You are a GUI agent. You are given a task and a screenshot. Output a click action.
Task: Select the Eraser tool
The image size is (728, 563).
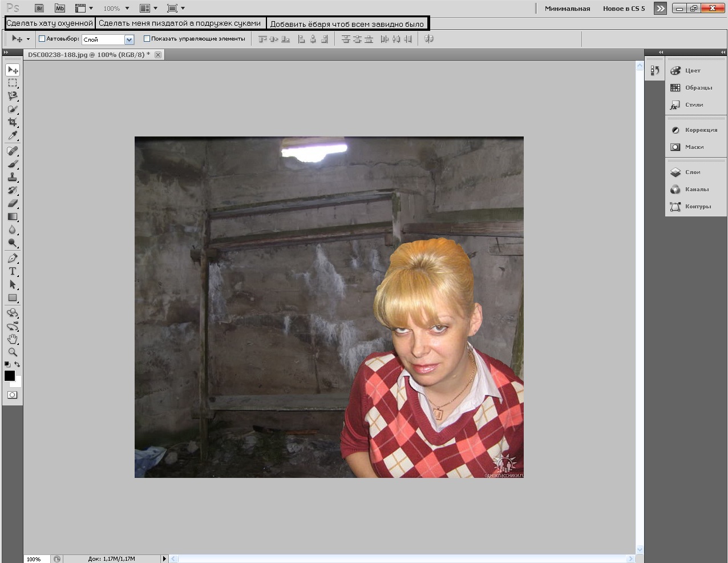(13, 203)
